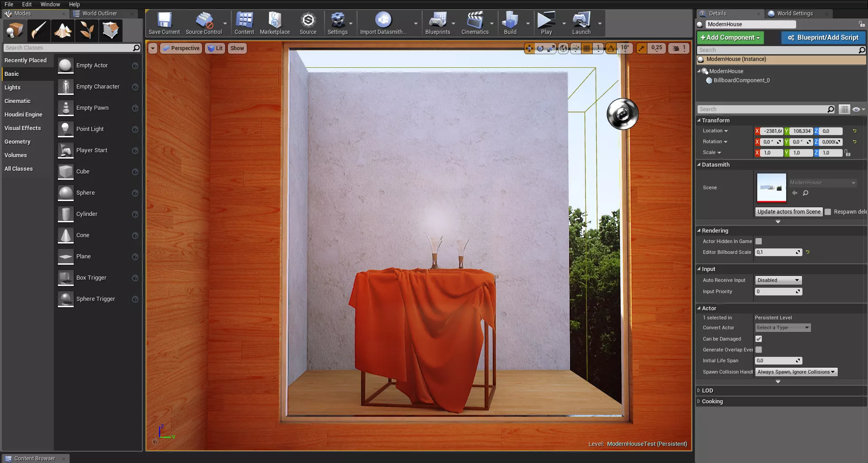Toggle Generate Overlap Events checkbox

[759, 350]
